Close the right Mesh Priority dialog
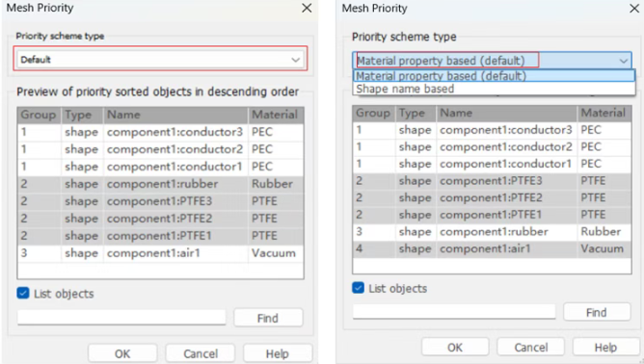This screenshot has width=644, height=364. click(634, 8)
